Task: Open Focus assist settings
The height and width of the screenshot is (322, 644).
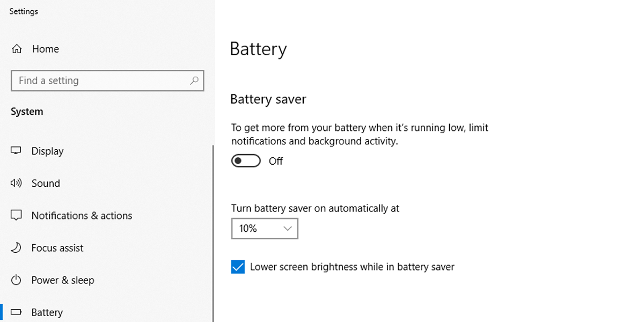Action: point(57,248)
